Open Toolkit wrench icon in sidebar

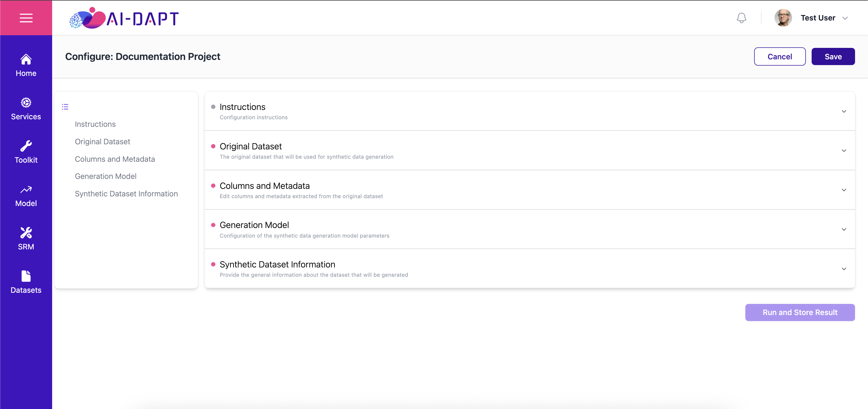pos(26,146)
